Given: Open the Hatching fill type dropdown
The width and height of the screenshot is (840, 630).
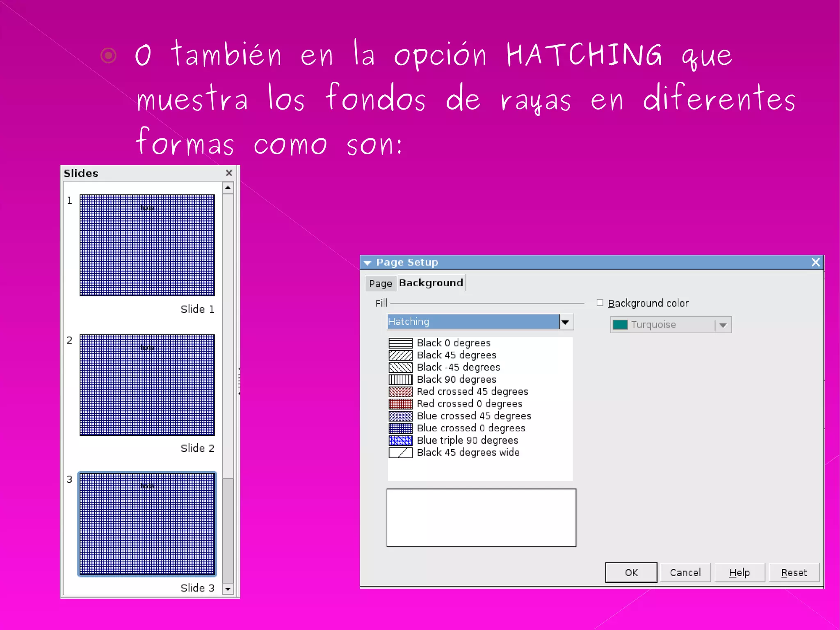Looking at the screenshot, I should [566, 322].
